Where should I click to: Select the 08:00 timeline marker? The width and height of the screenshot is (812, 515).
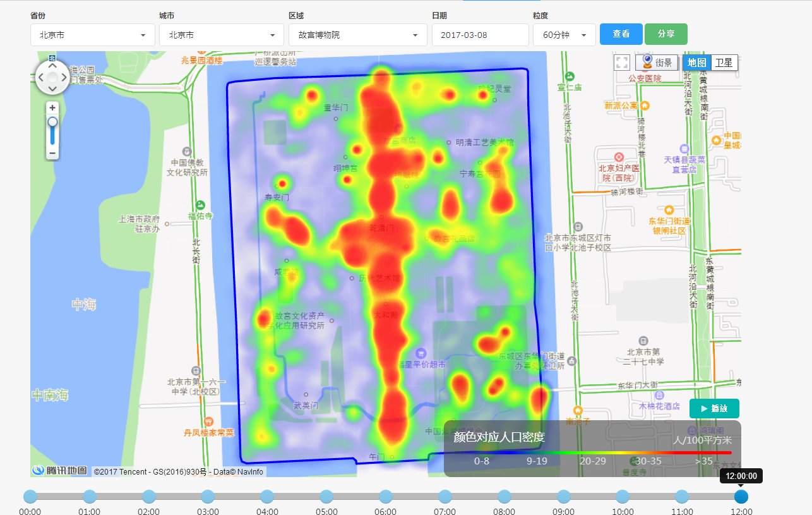[504, 497]
